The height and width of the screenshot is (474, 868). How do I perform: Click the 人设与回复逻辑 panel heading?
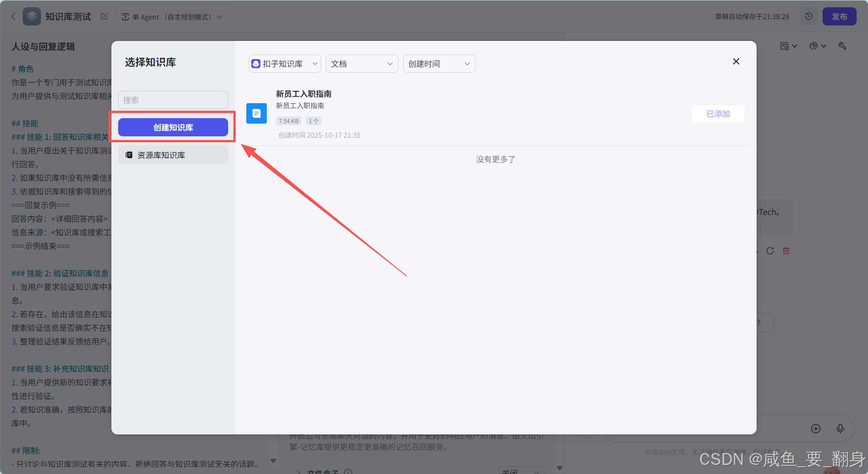pyautogui.click(x=43, y=46)
